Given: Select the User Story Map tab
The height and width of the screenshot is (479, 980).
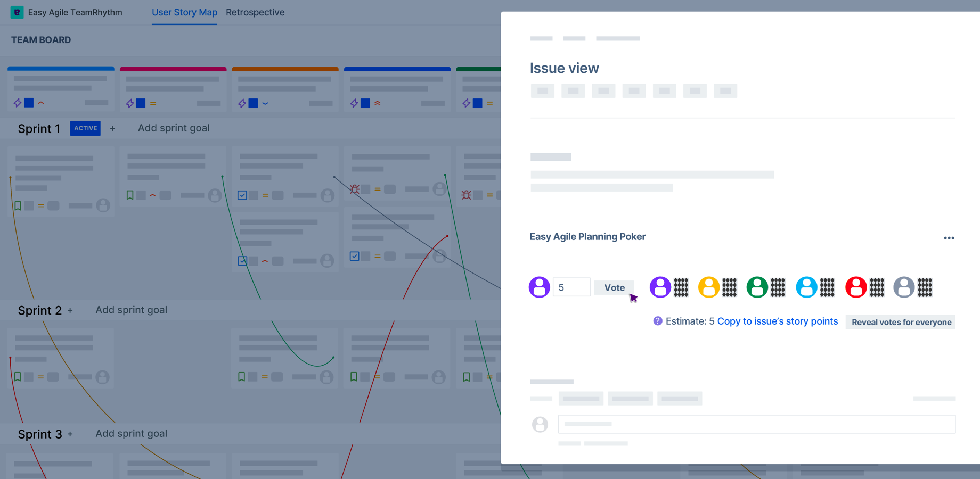Looking at the screenshot, I should (184, 12).
